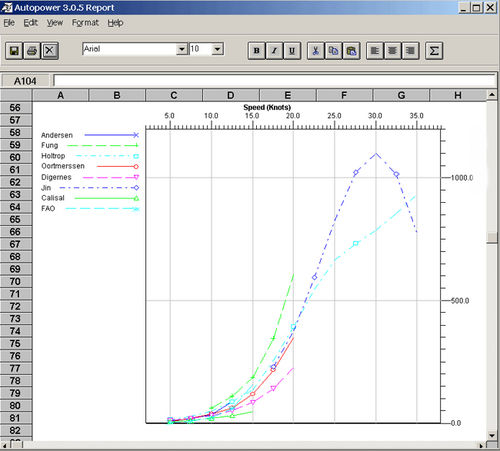Click the A104 cell reference box
500x451 pixels.
coord(25,81)
